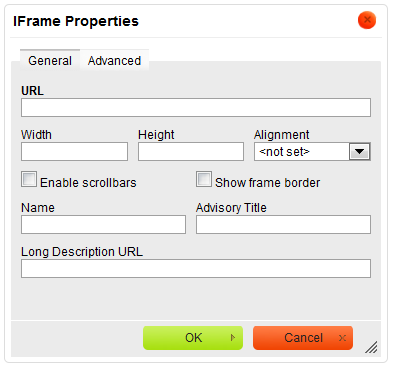Click the Show frame border label

point(267,183)
